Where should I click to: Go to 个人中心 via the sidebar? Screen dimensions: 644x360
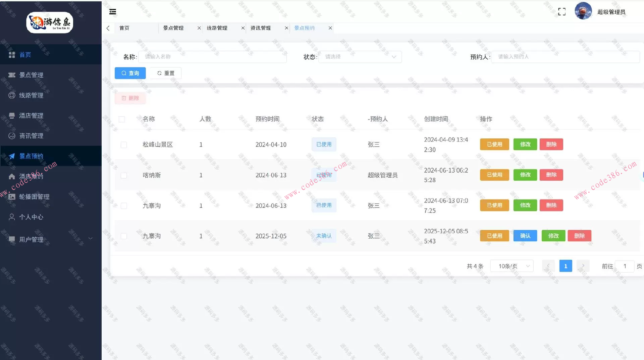tap(31, 217)
